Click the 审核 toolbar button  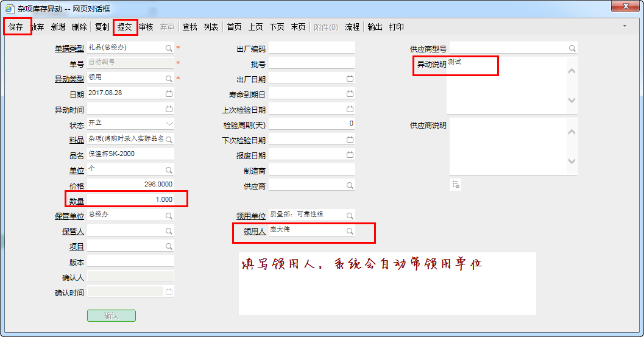click(x=146, y=27)
